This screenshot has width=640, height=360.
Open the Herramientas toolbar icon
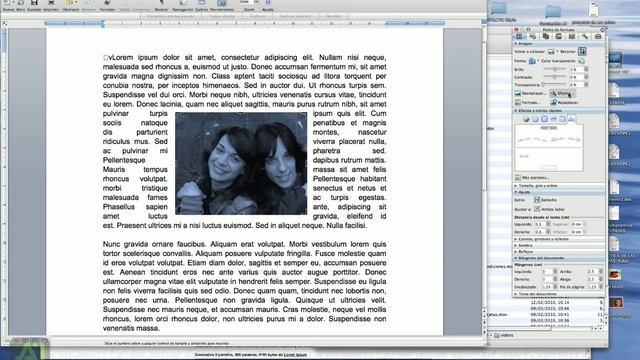[x=222, y=3]
